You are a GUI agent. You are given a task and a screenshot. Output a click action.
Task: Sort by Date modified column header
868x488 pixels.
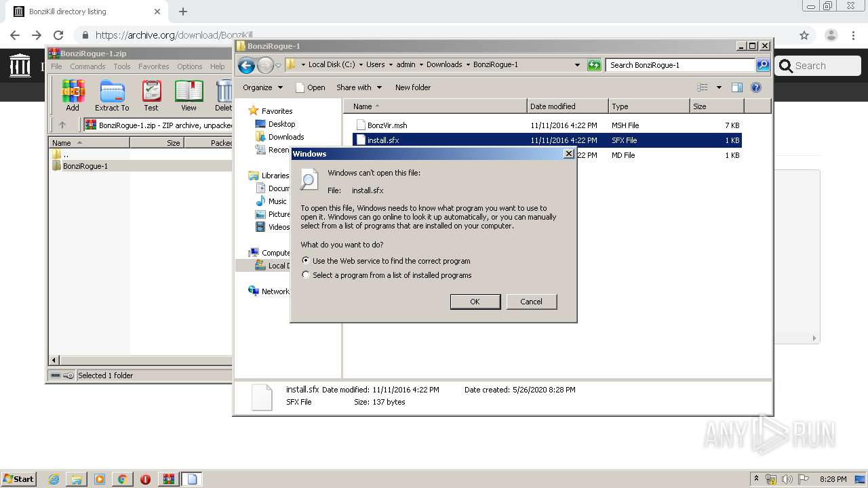[568, 106]
